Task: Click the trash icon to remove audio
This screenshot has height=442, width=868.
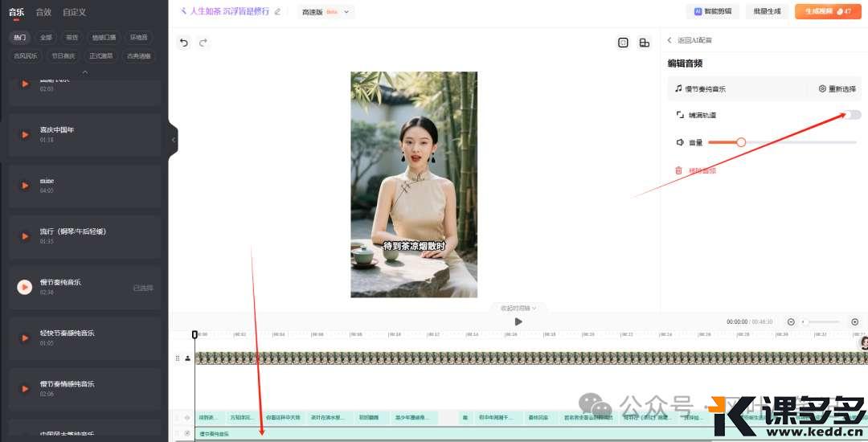Action: (x=678, y=170)
